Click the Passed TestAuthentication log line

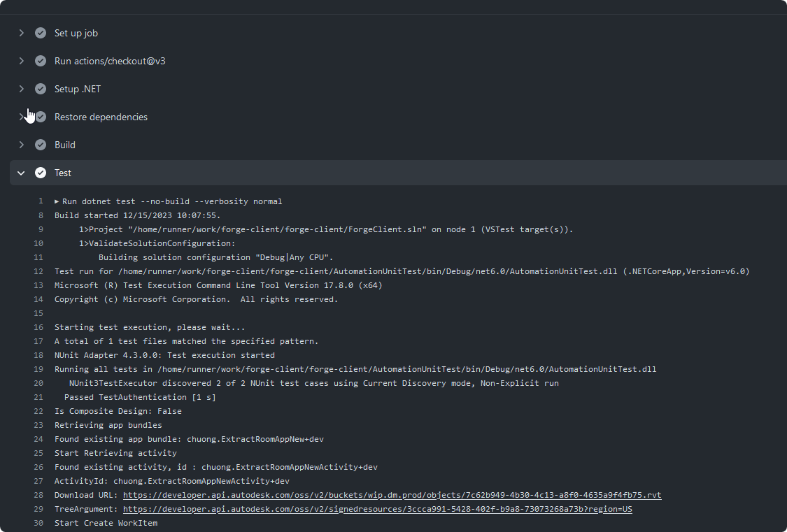click(140, 397)
